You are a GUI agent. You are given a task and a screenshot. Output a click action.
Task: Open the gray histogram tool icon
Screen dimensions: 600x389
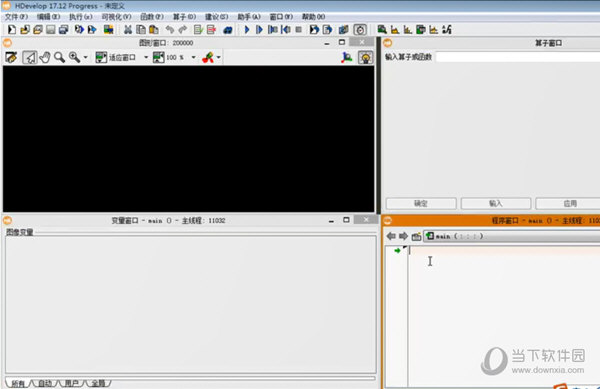(395, 29)
